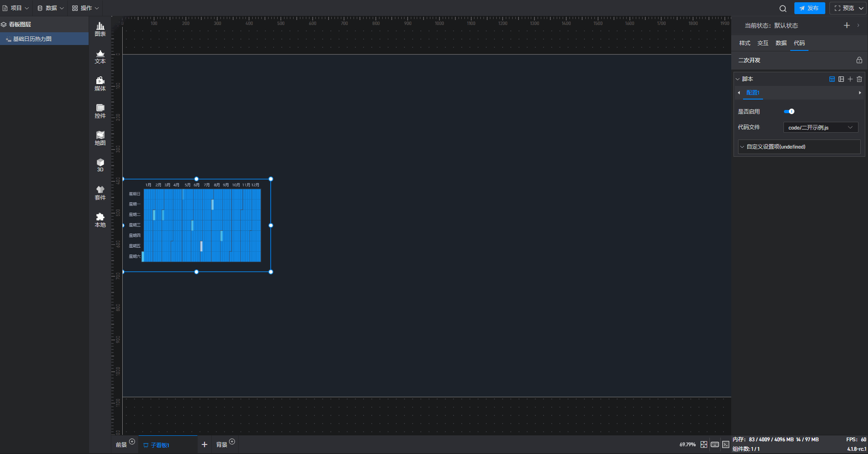This screenshot has width=868, height=454.
Task: Open the 3D components panel
Action: [100, 165]
